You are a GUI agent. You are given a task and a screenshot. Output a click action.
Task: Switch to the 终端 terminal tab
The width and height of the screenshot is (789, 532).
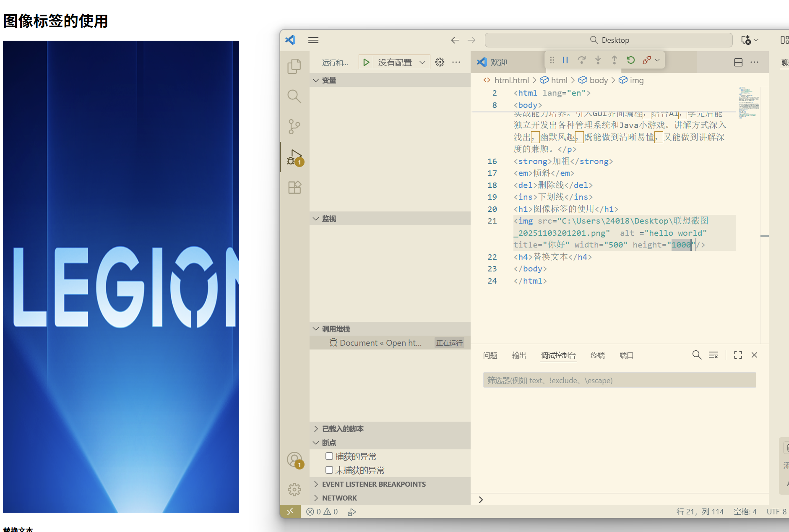(x=598, y=355)
